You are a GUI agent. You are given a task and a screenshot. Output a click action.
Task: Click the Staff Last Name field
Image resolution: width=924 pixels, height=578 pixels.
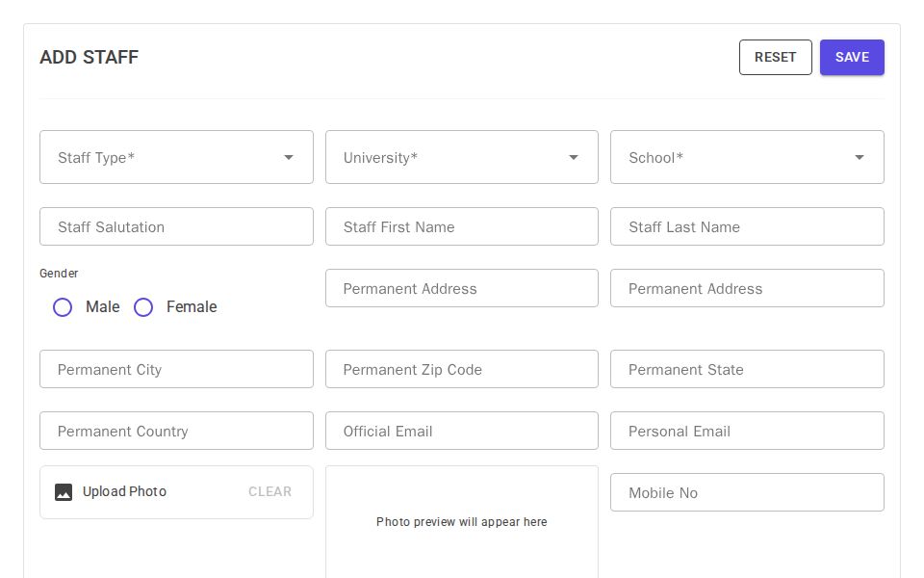point(747,226)
